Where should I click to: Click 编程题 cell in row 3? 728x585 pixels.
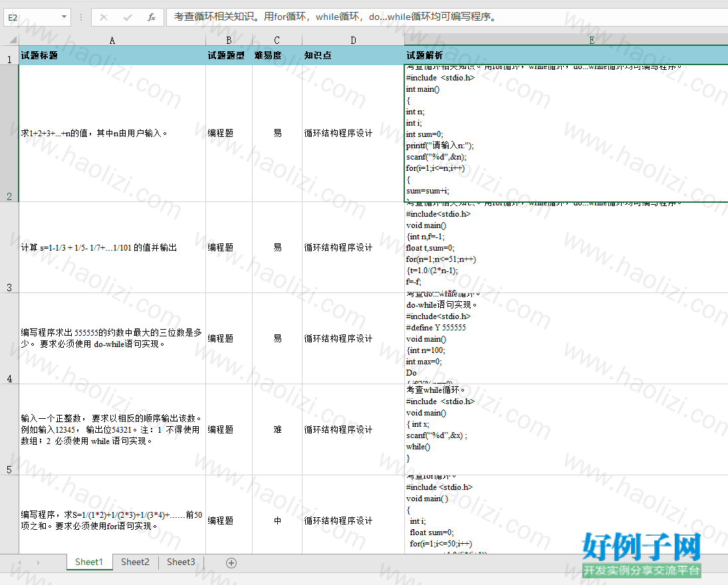point(229,247)
